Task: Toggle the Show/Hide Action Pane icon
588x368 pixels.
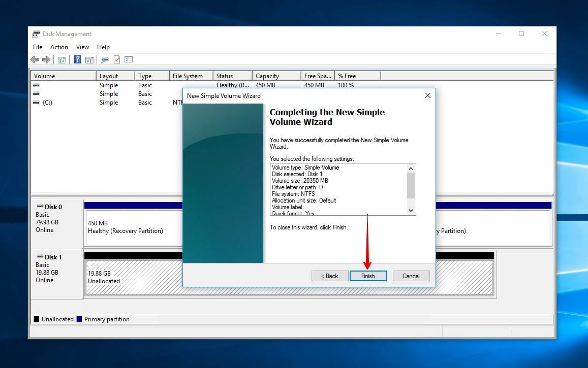Action: [89, 59]
